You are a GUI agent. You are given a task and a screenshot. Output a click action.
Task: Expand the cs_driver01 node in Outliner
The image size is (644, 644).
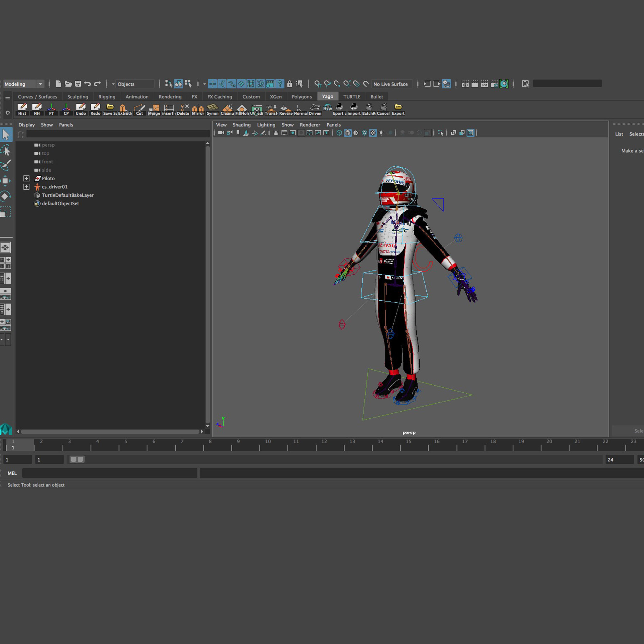pyautogui.click(x=26, y=187)
